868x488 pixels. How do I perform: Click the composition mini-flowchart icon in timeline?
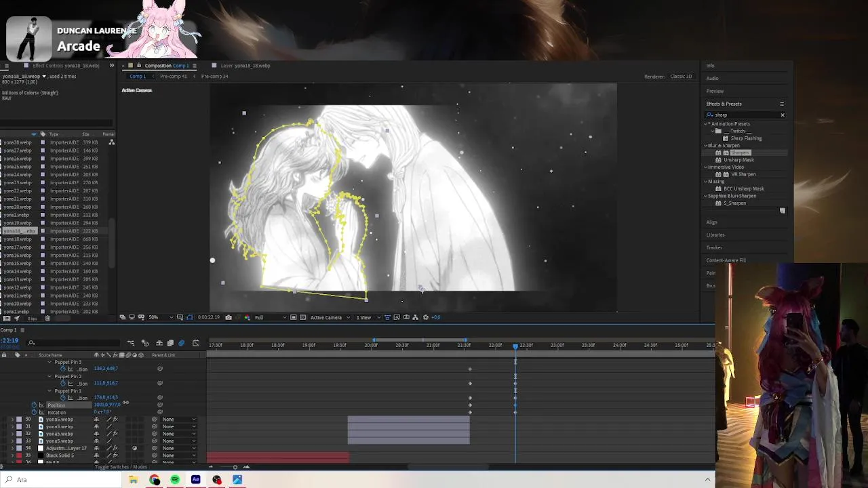click(x=131, y=343)
